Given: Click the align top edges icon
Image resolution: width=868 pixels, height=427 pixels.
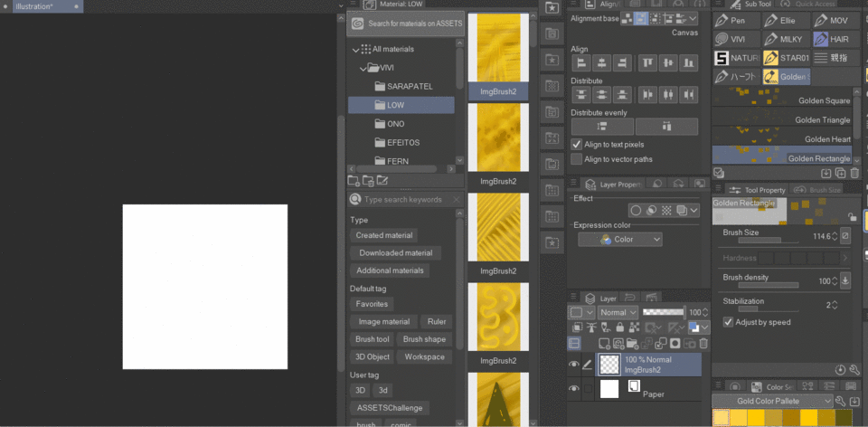Looking at the screenshot, I should tap(647, 63).
